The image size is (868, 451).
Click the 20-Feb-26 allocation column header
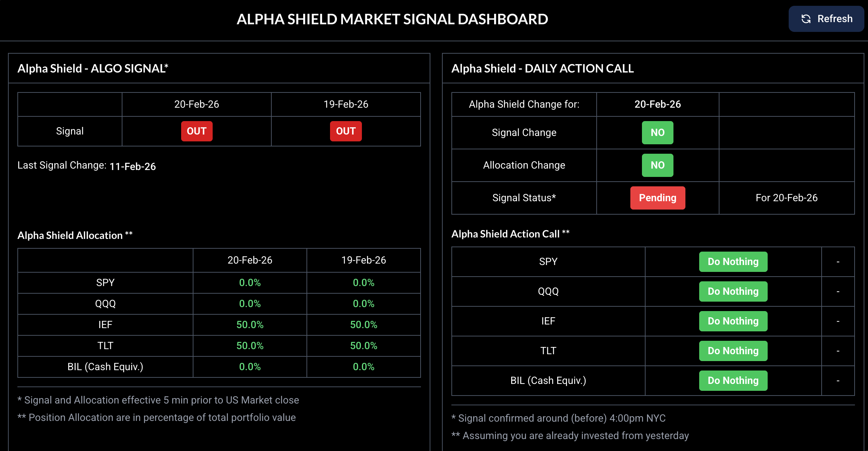tap(250, 260)
